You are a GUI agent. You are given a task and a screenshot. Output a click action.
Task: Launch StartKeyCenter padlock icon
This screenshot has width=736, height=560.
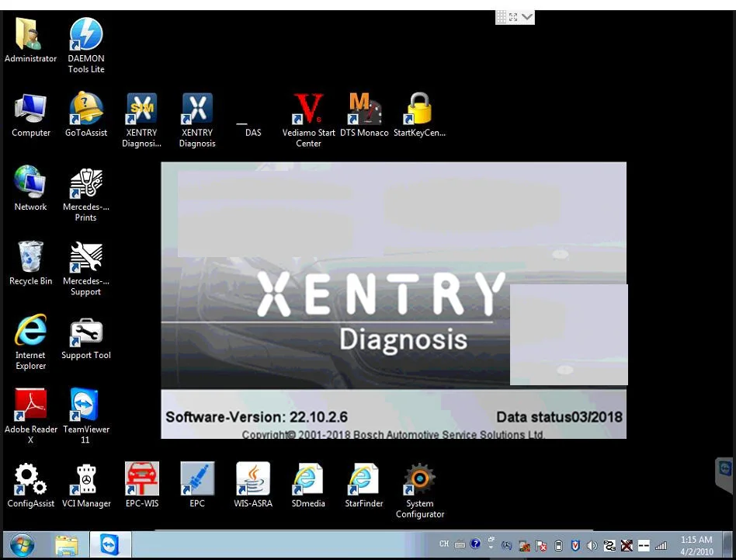click(419, 114)
